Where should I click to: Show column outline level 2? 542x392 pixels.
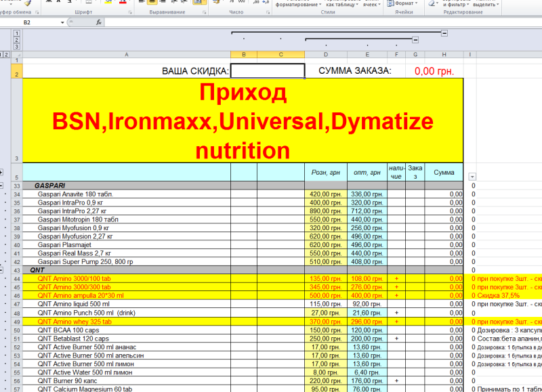coord(16,40)
